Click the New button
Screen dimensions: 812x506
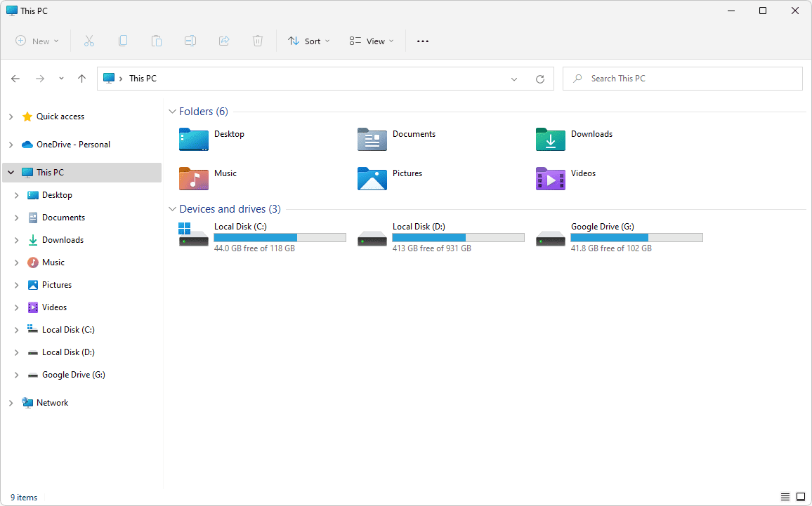37,41
